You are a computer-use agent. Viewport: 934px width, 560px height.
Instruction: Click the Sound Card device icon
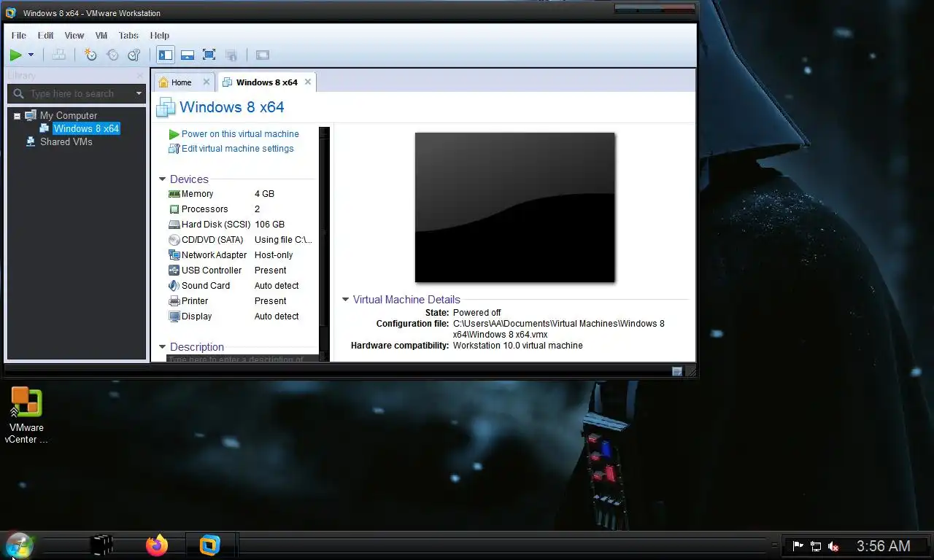(x=174, y=286)
